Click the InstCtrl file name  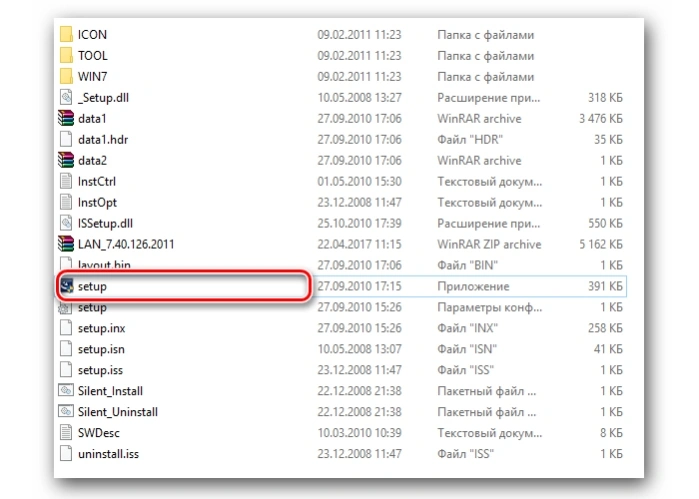point(97,181)
